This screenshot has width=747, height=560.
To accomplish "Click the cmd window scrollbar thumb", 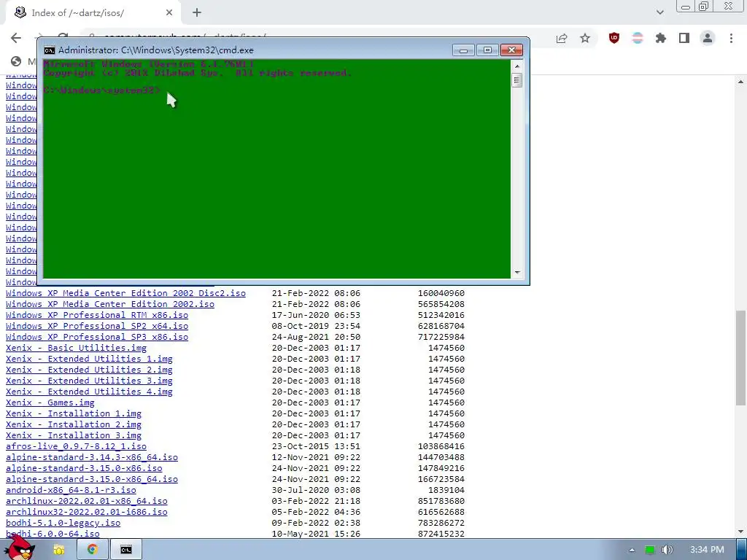I will tap(517, 80).
